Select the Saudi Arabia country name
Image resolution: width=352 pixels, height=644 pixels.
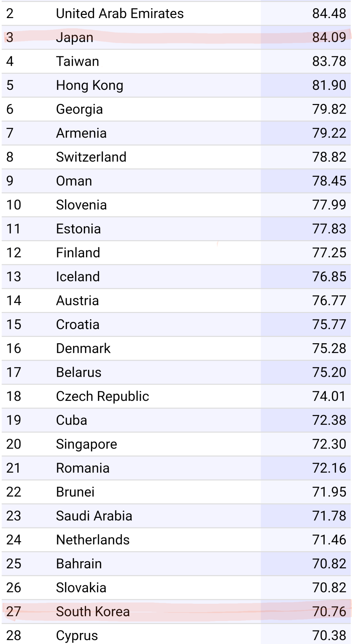pos(94,516)
